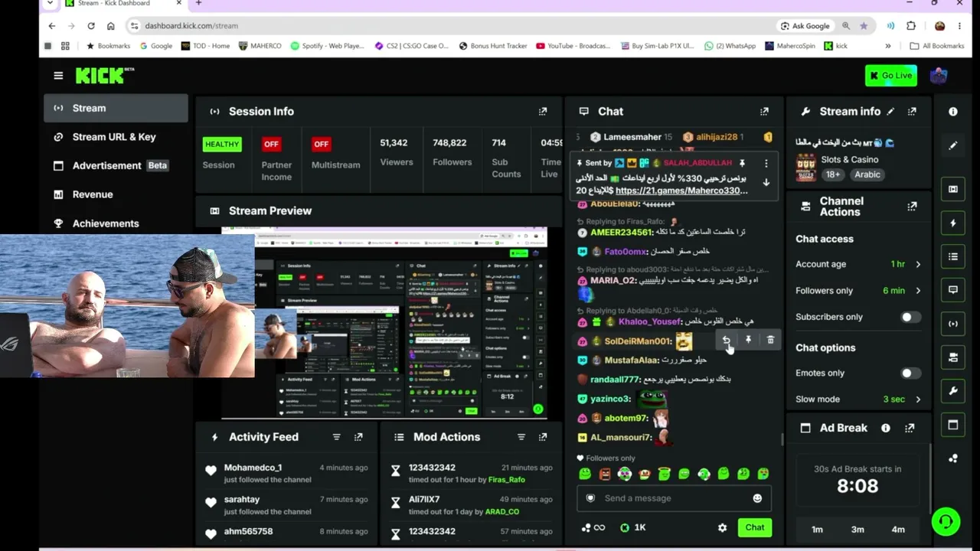
Task: Reload the page in the browser
Action: [x=91, y=26]
